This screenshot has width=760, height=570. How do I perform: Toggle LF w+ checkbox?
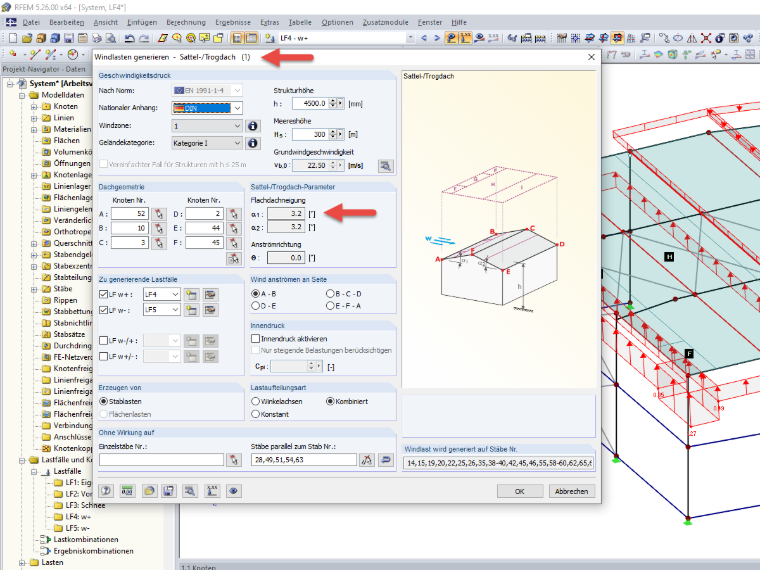click(103, 294)
